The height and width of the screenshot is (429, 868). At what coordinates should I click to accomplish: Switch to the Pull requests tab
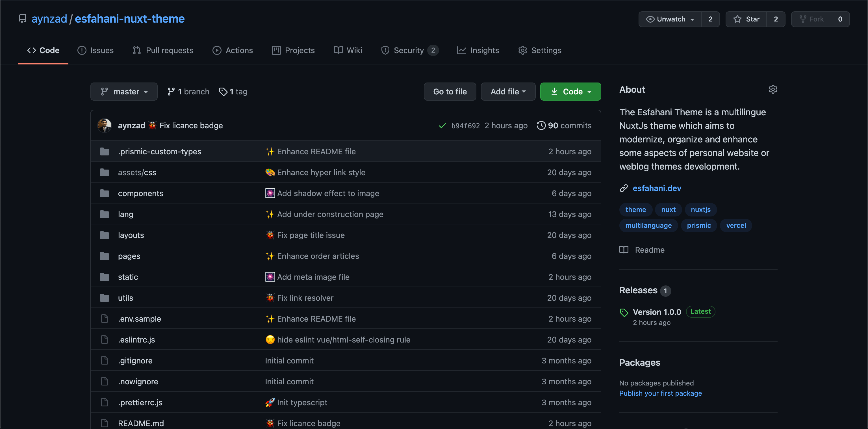tap(163, 50)
